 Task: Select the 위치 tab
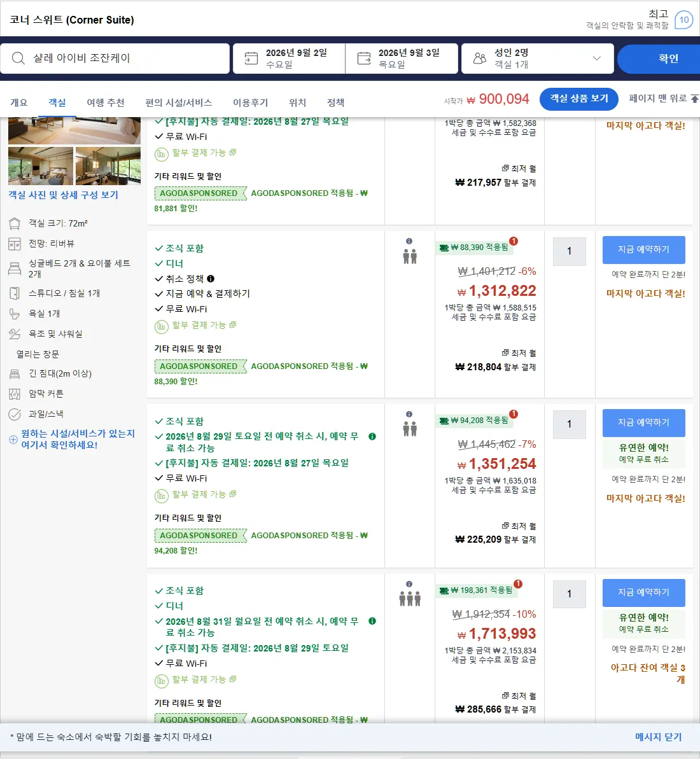click(x=297, y=102)
